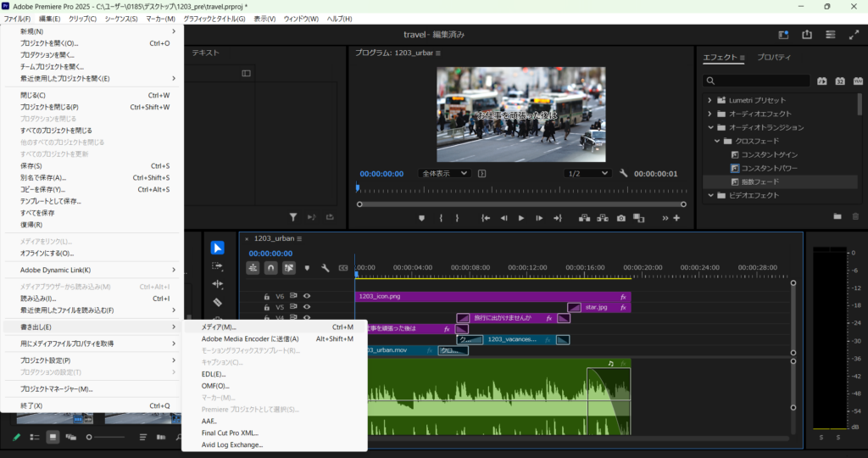
Task: Open the Program monitor wrench settings
Action: 624,173
